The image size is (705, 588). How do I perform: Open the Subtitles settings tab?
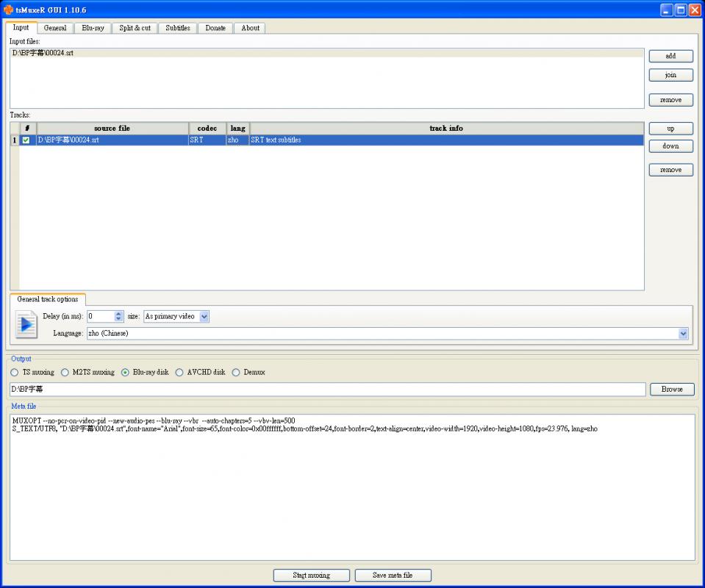(x=177, y=27)
